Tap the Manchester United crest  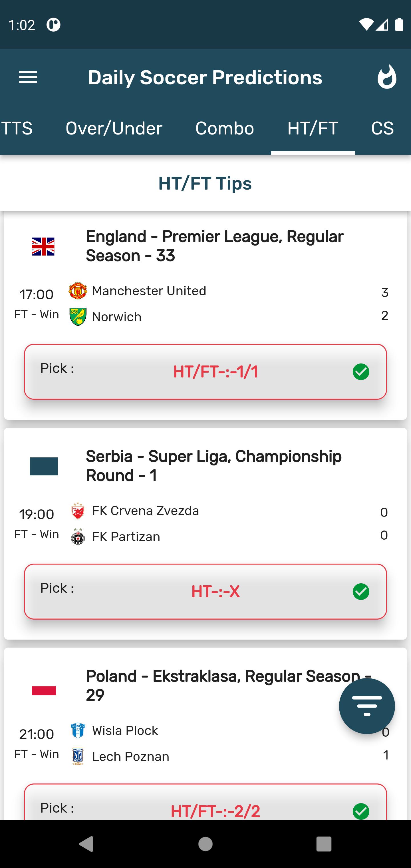click(x=78, y=291)
